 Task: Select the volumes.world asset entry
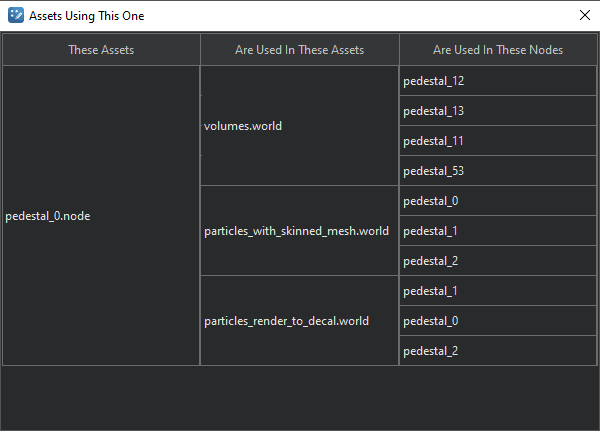point(243,126)
